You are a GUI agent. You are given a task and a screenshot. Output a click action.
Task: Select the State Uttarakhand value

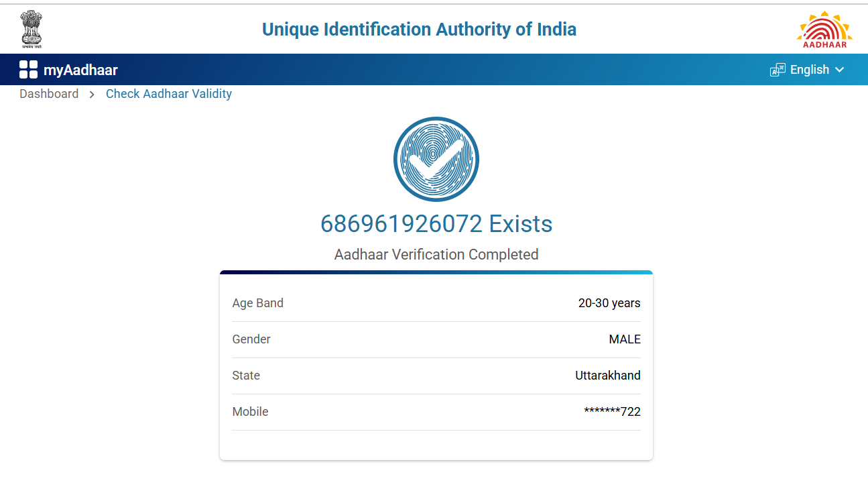(x=608, y=376)
